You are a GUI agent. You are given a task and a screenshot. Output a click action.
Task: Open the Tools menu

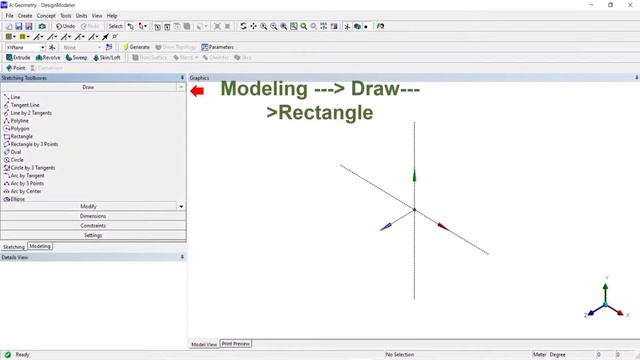(66, 16)
